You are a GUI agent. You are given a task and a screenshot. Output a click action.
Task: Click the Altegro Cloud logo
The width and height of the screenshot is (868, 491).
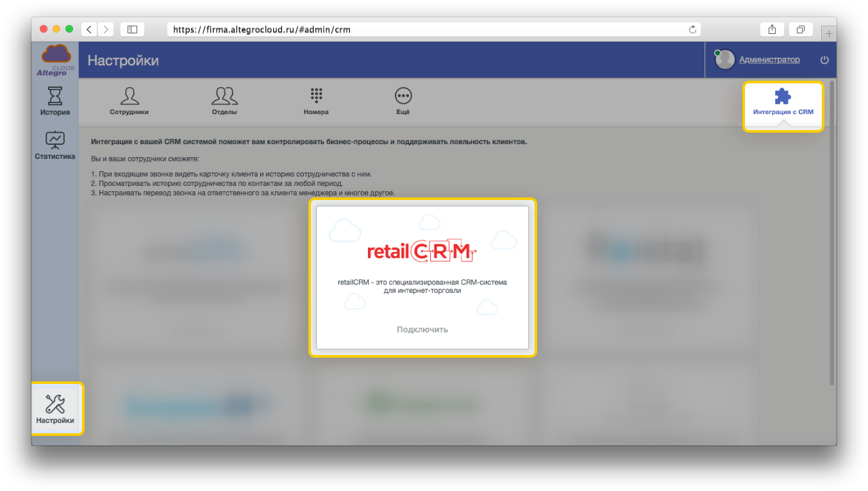coord(55,60)
